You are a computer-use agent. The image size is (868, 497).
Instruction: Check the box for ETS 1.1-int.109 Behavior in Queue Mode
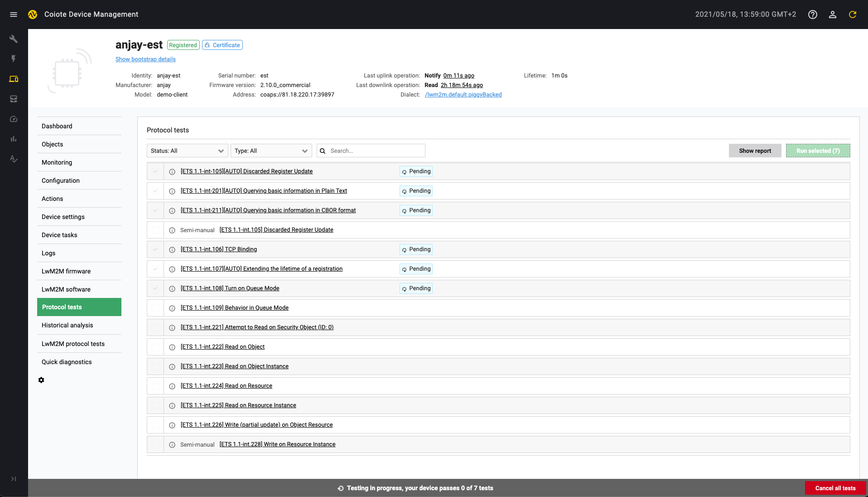155,308
